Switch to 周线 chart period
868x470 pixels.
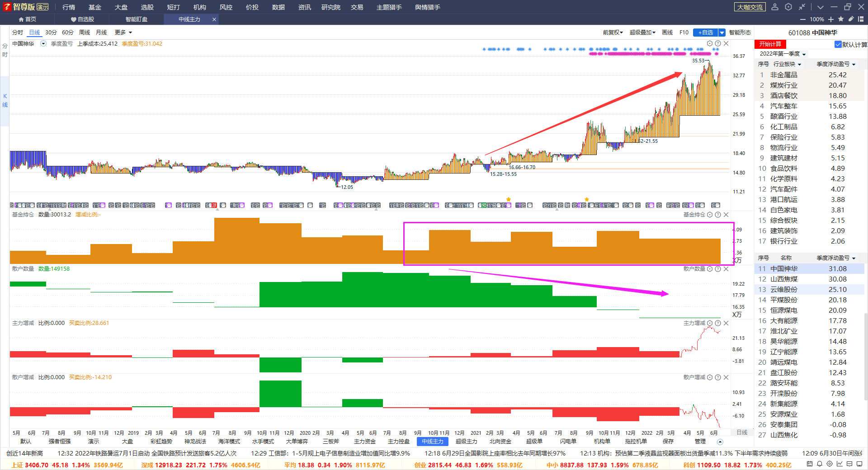[x=85, y=33]
